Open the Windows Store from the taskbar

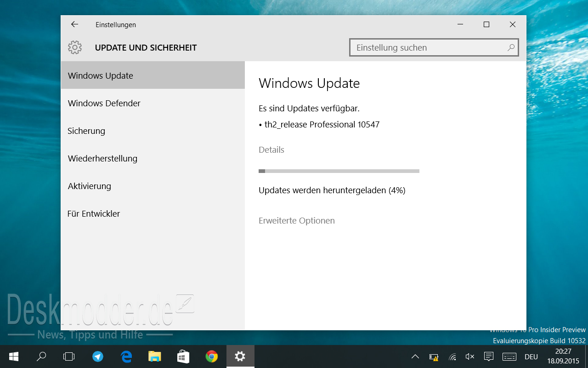[183, 356]
